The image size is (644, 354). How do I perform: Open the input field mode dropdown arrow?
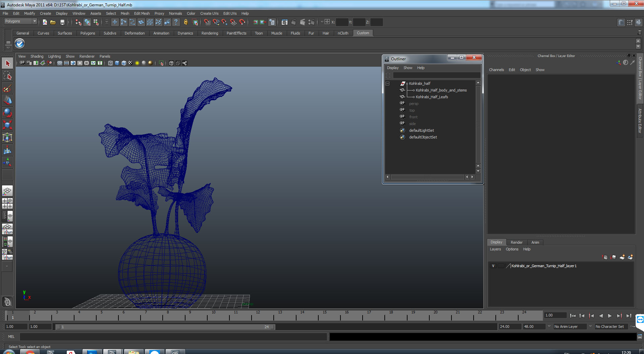pyautogui.click(x=322, y=22)
